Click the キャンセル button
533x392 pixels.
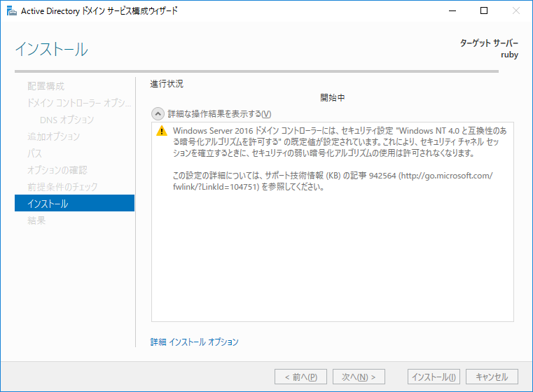[492, 377]
